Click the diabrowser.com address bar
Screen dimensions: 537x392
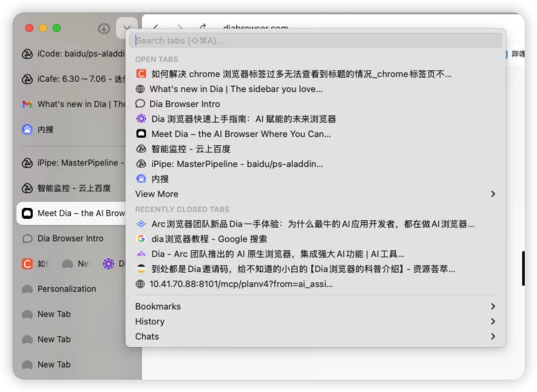pos(255,27)
